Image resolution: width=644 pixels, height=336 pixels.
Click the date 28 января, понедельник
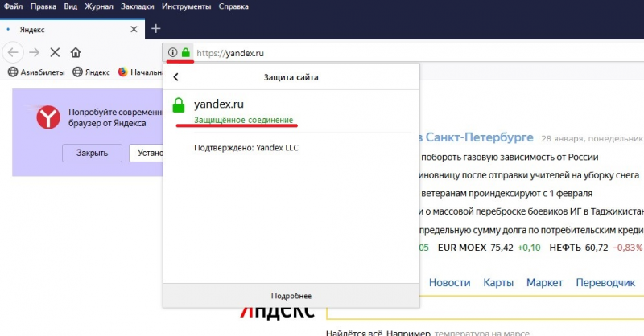(x=592, y=139)
